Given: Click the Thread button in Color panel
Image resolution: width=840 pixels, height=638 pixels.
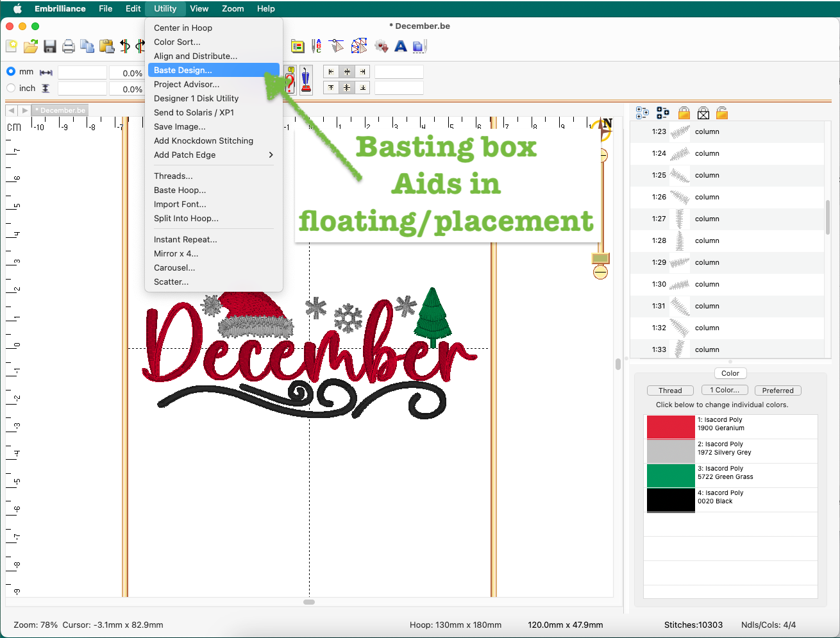Looking at the screenshot, I should (x=670, y=390).
